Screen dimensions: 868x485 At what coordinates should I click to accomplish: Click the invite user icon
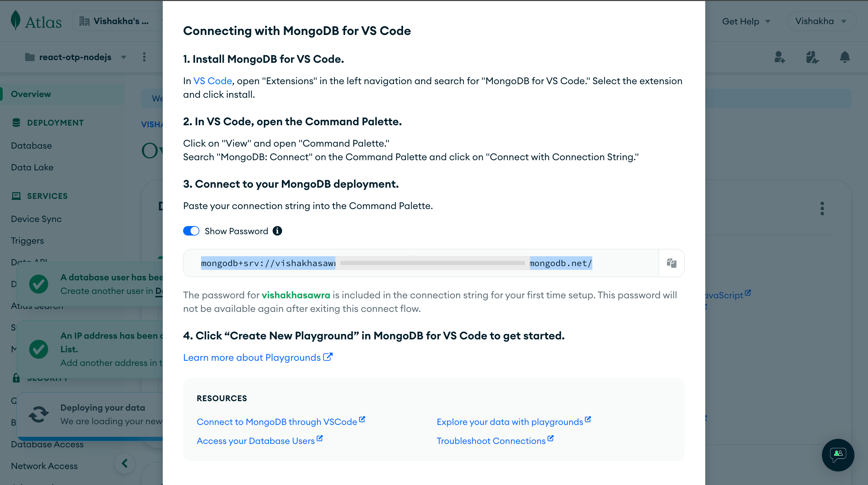(x=780, y=57)
